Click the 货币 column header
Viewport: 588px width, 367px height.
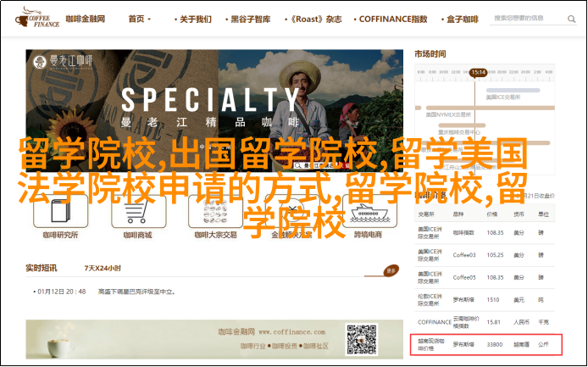pyautogui.click(x=519, y=214)
